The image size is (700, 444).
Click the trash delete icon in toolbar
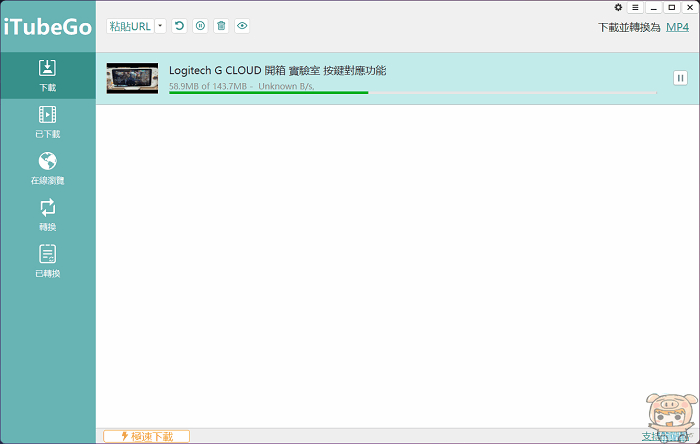point(221,26)
